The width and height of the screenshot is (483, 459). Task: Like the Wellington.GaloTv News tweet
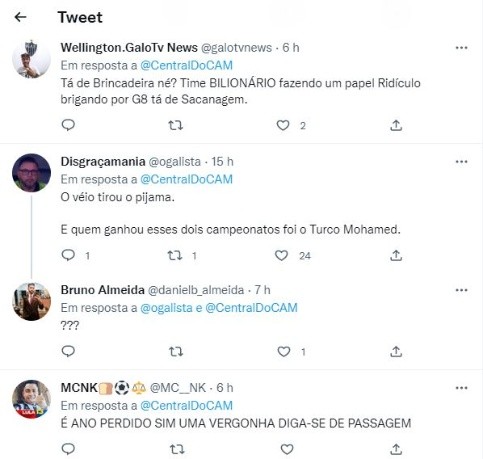pos(283,125)
